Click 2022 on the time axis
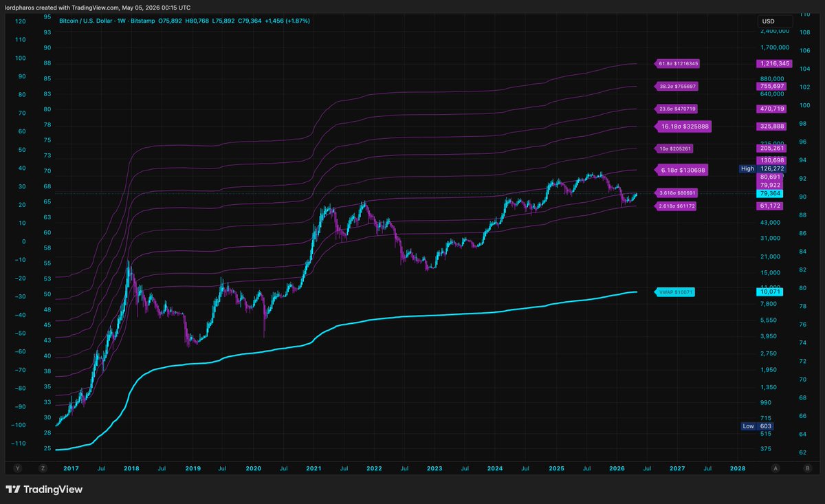Image resolution: width=825 pixels, height=504 pixels. point(374,468)
